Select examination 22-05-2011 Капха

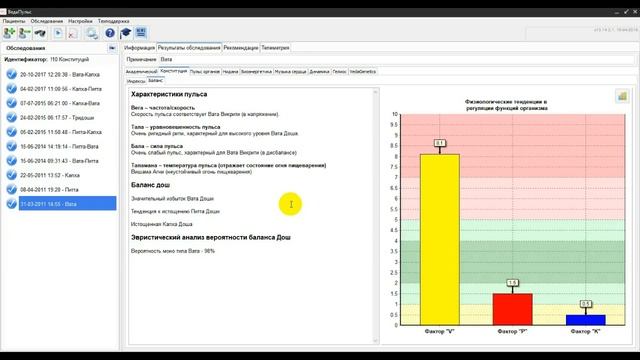coord(50,175)
